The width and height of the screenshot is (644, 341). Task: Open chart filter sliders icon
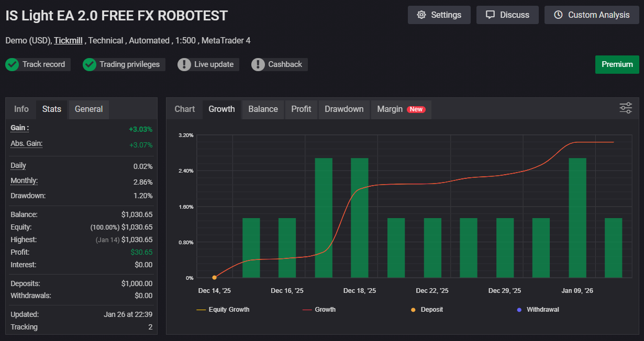(x=626, y=108)
